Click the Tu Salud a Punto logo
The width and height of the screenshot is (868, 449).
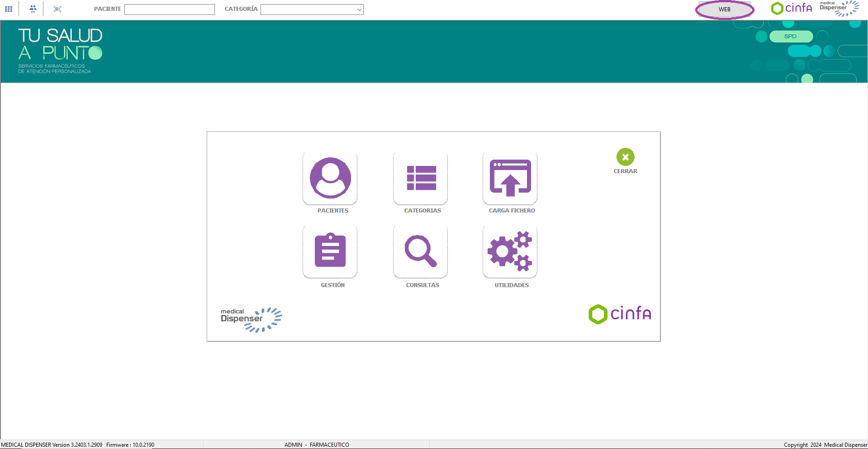60,51
